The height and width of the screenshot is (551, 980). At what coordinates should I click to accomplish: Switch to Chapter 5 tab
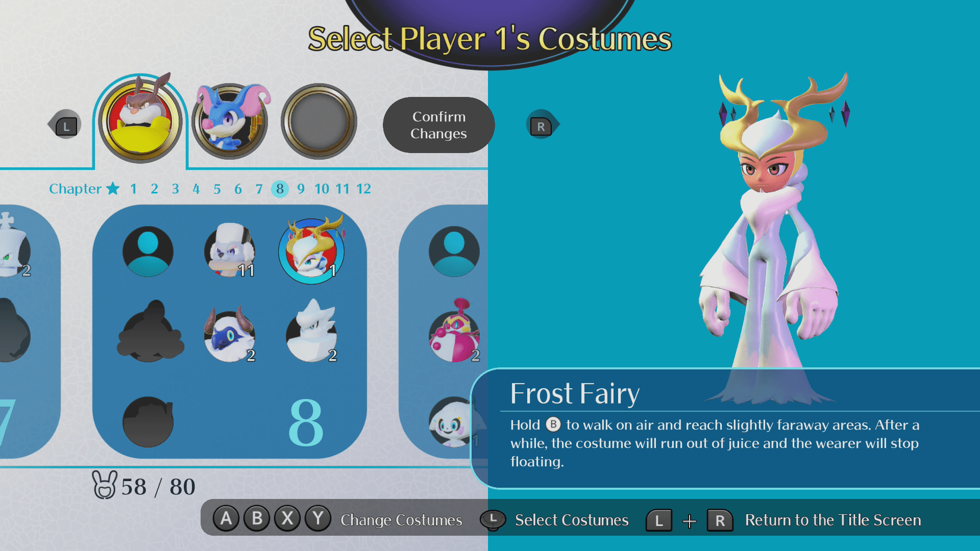(x=217, y=189)
